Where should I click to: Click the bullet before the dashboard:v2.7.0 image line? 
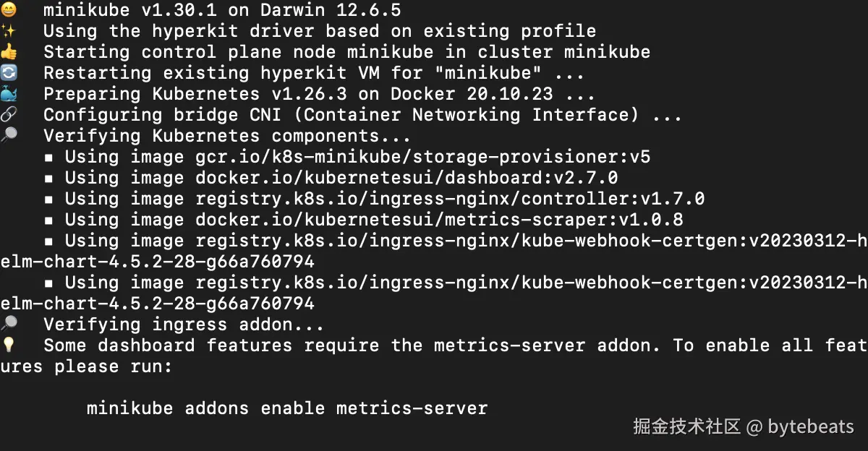coord(49,179)
